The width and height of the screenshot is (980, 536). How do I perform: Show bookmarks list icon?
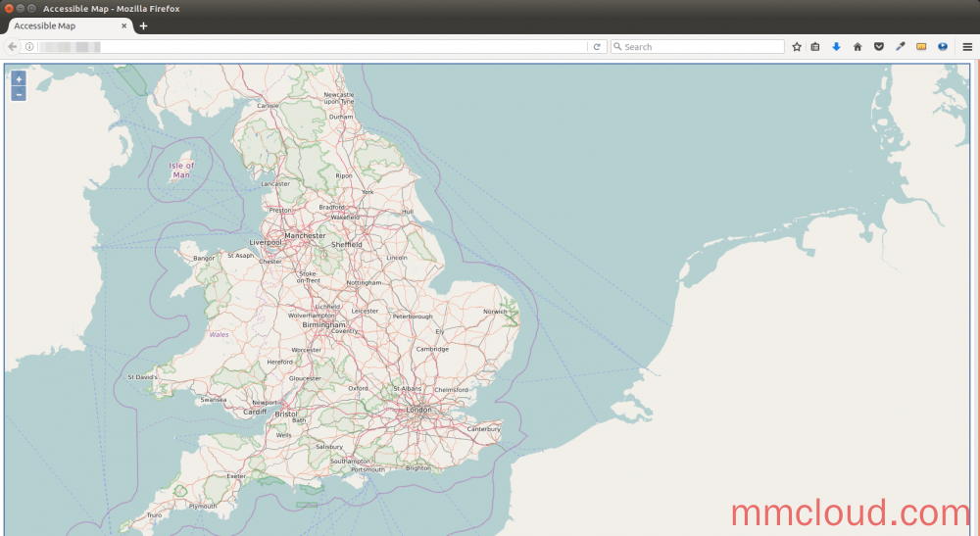tap(815, 47)
